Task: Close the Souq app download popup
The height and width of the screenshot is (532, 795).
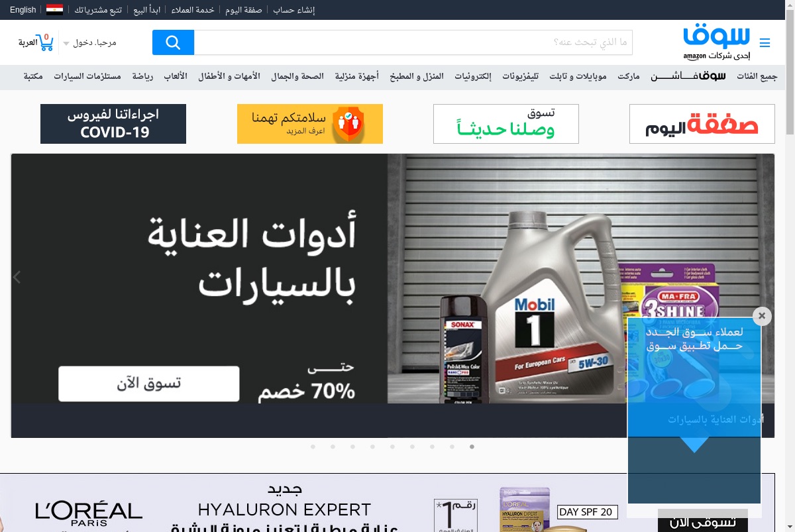Action: click(762, 316)
